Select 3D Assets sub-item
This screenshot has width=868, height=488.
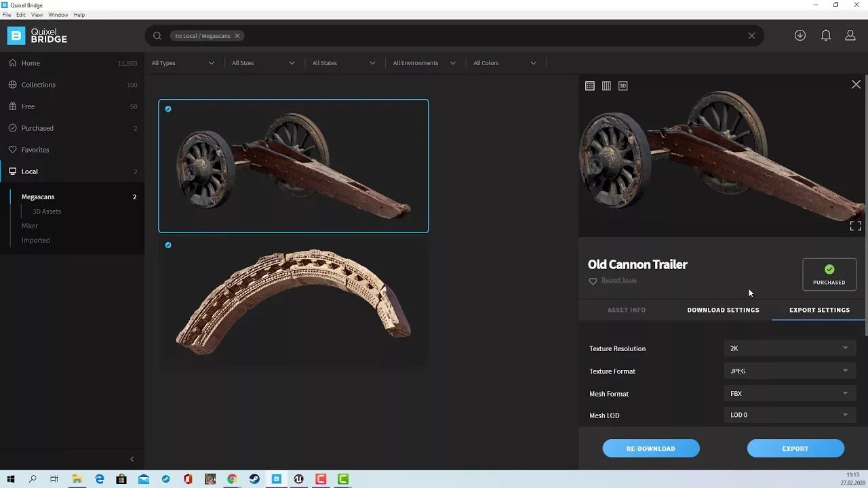pyautogui.click(x=47, y=211)
